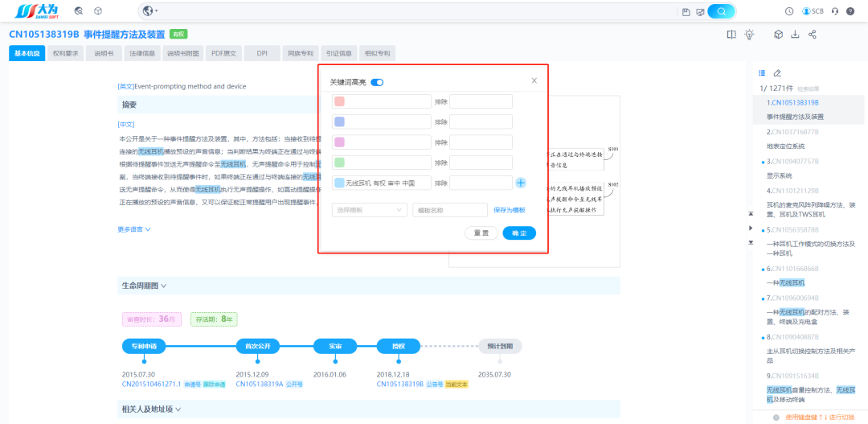Click the monitor chart icon in the search bar
The image size is (868, 424).
pyautogui.click(x=700, y=11)
